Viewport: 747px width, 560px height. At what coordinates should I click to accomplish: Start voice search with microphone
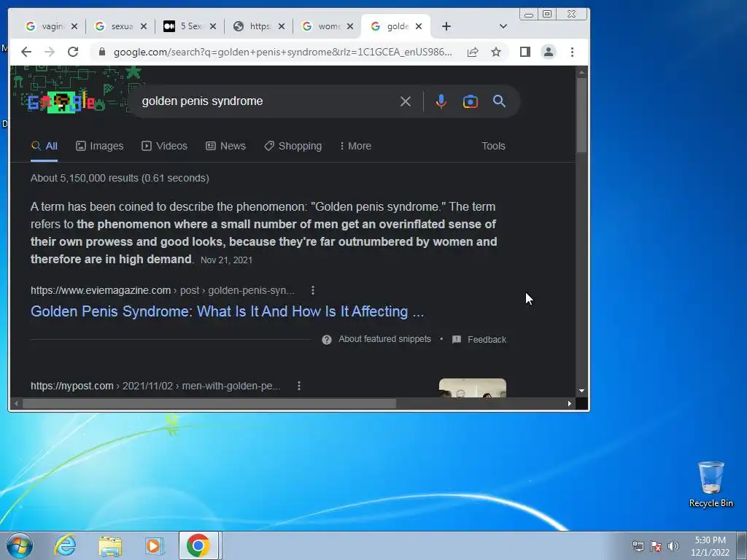tap(441, 101)
